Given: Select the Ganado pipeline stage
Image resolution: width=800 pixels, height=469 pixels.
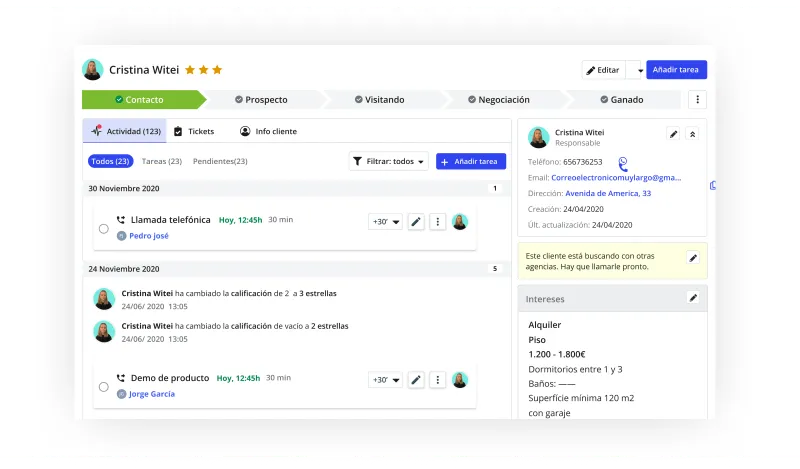Looking at the screenshot, I should coord(622,100).
